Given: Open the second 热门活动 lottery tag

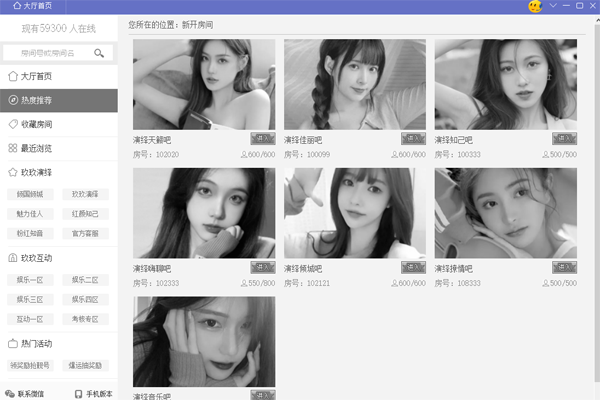Looking at the screenshot, I should pyautogui.click(x=85, y=366).
